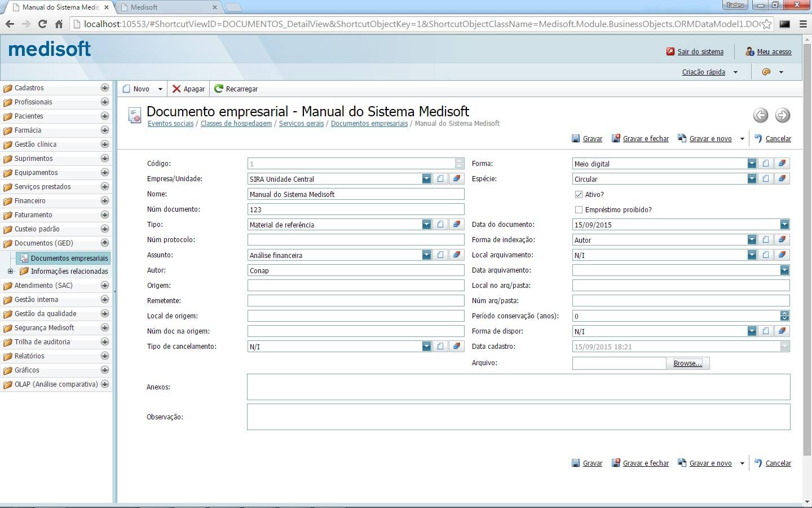Click into the Nome input field

pos(356,194)
